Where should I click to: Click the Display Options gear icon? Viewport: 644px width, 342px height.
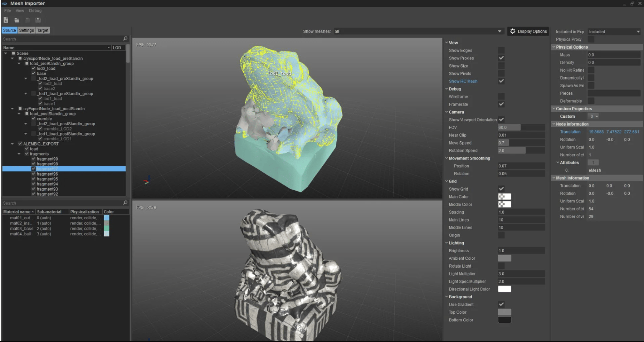512,31
